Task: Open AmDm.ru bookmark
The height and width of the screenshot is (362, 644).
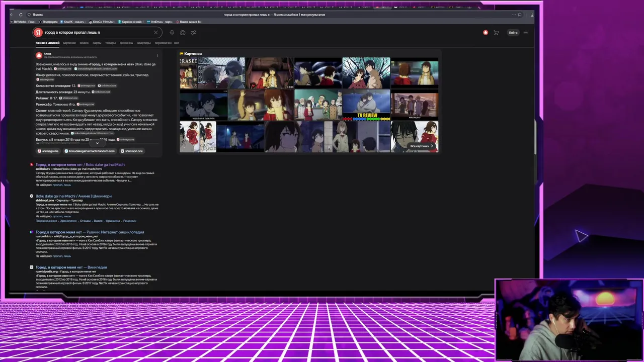Action: (160, 22)
